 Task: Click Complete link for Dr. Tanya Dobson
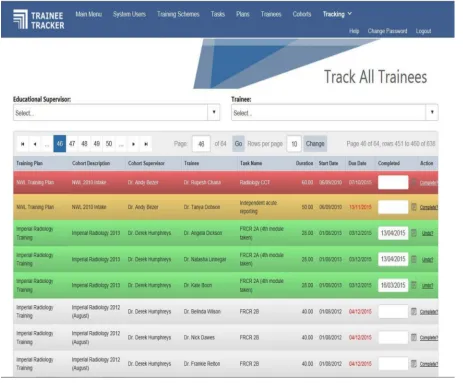click(429, 208)
